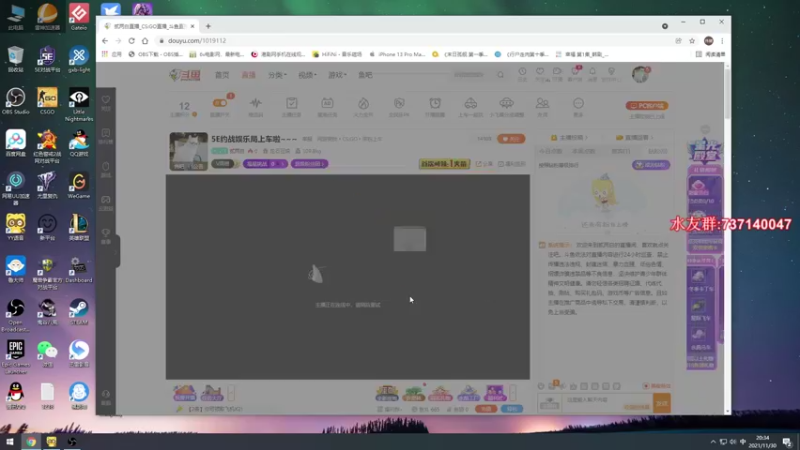This screenshot has width=800, height=450.
Task: Select the 鱼吧 navigation item
Action: pos(365,75)
